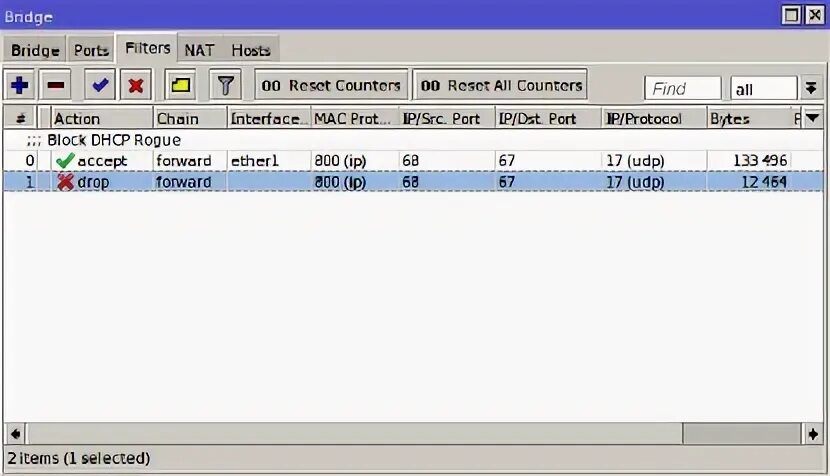Enable rule with blue checkmark icon
Viewport: 830px width, 476px height.
click(100, 85)
